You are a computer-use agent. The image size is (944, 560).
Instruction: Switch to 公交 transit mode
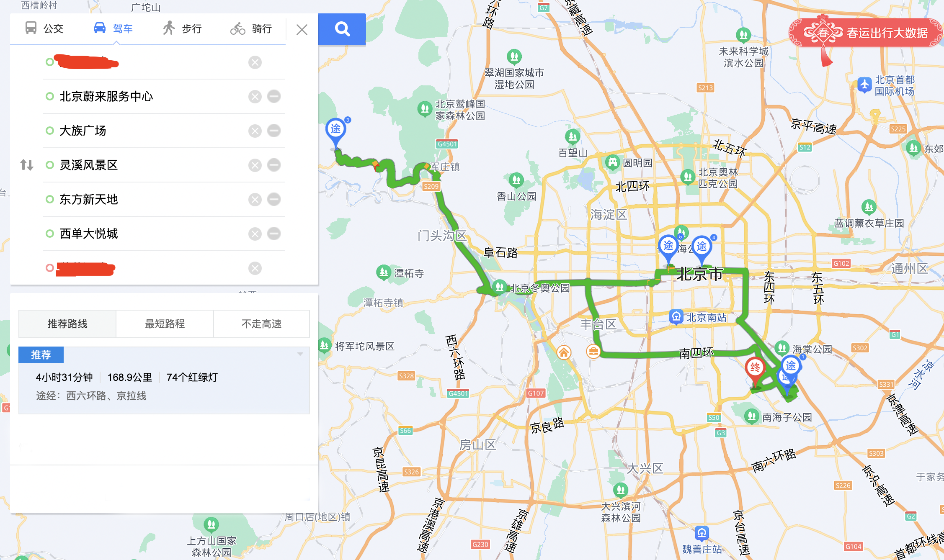(x=44, y=28)
